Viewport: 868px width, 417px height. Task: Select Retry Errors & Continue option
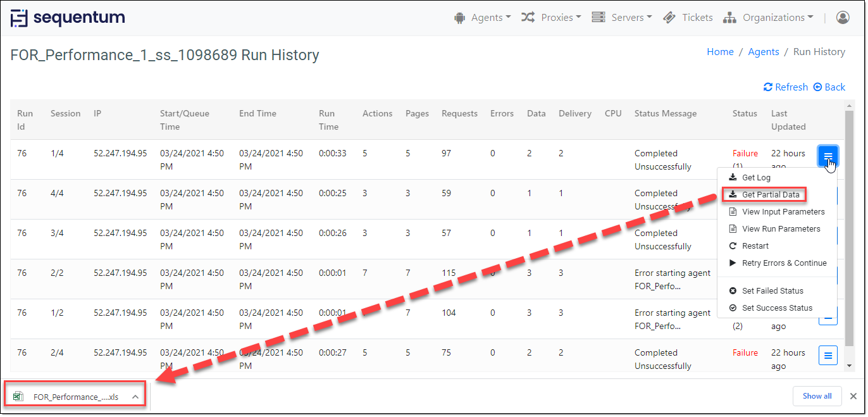(783, 263)
